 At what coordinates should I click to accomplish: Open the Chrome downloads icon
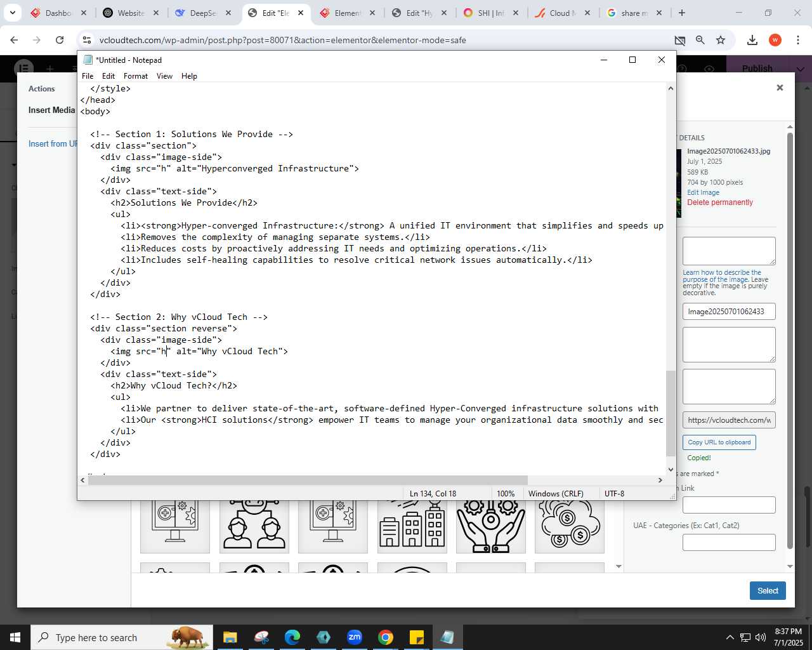coord(752,40)
